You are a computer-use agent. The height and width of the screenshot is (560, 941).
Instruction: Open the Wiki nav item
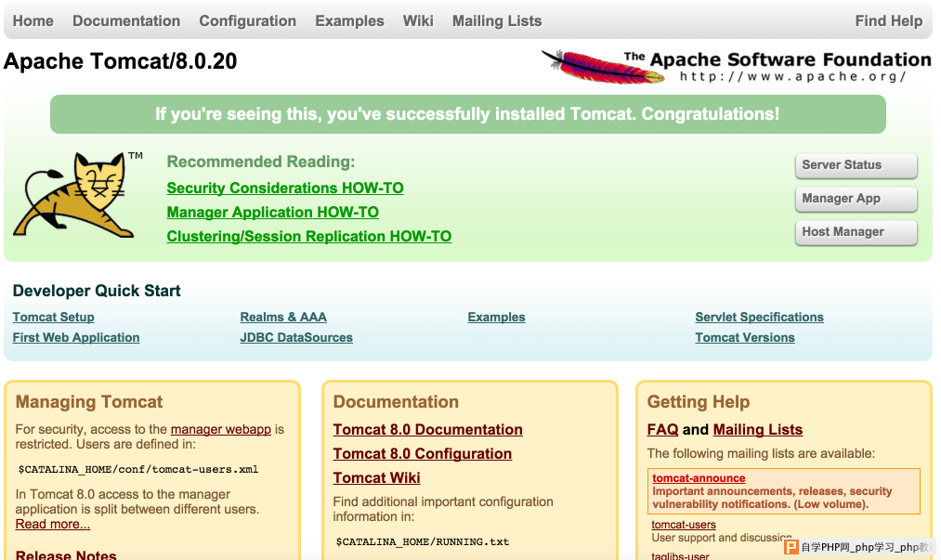[x=418, y=21]
